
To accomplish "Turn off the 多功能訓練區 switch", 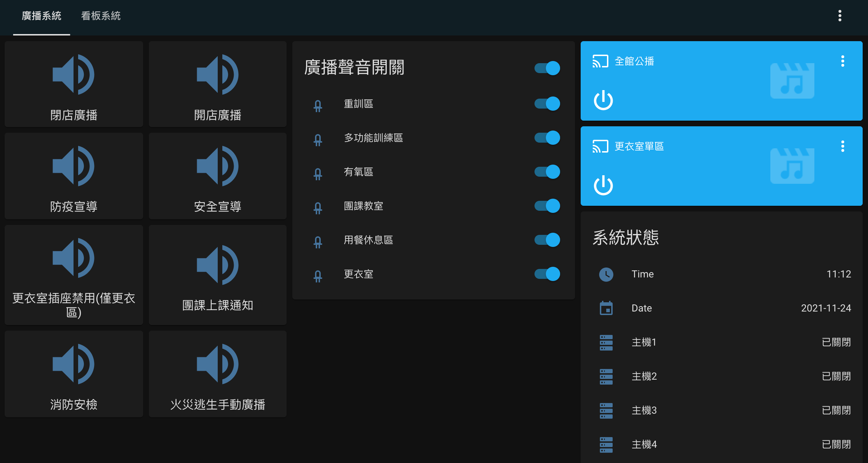I will point(547,138).
